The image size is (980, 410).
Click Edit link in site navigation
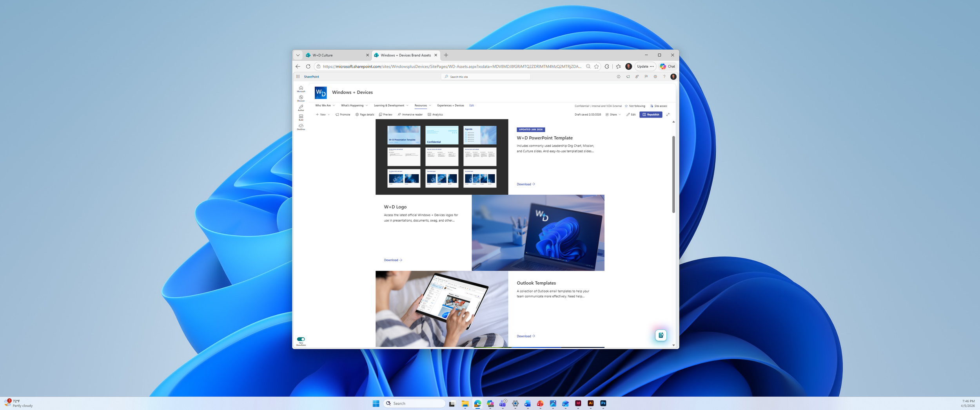pos(472,106)
